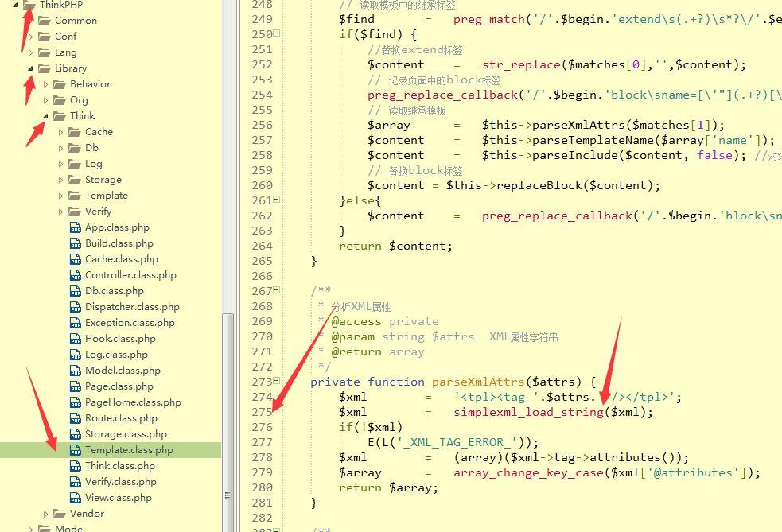Select the Db.class.php file
The image size is (782, 532).
point(115,291)
